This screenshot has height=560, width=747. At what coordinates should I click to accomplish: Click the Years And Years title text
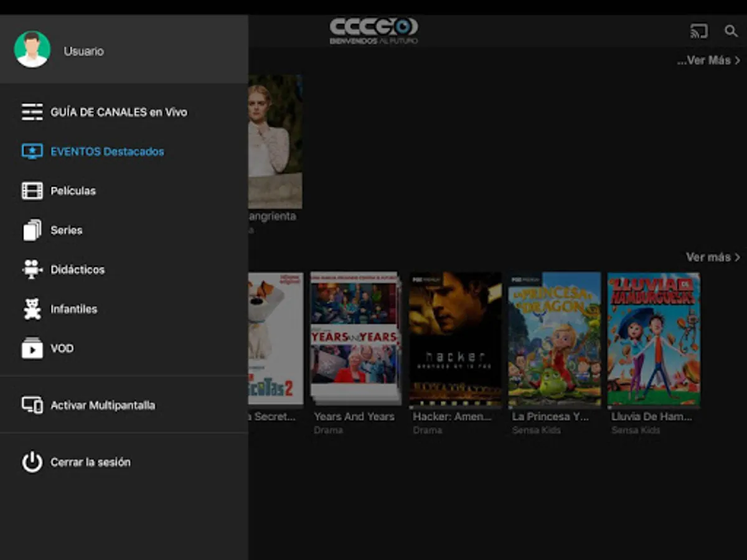[x=354, y=416]
